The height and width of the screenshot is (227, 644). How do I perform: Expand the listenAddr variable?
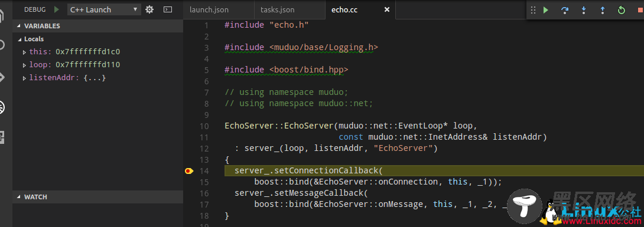tap(25, 77)
